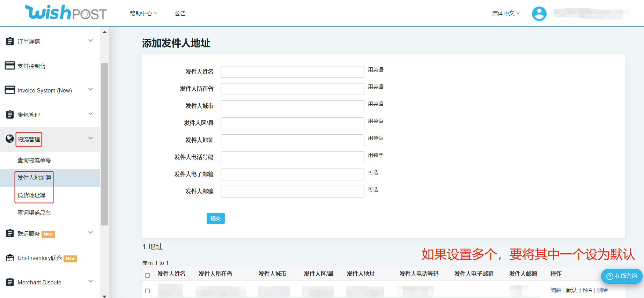This screenshot has width=644, height=298.
Task: Collapse the 物流管理 chevron
Action: click(90, 138)
